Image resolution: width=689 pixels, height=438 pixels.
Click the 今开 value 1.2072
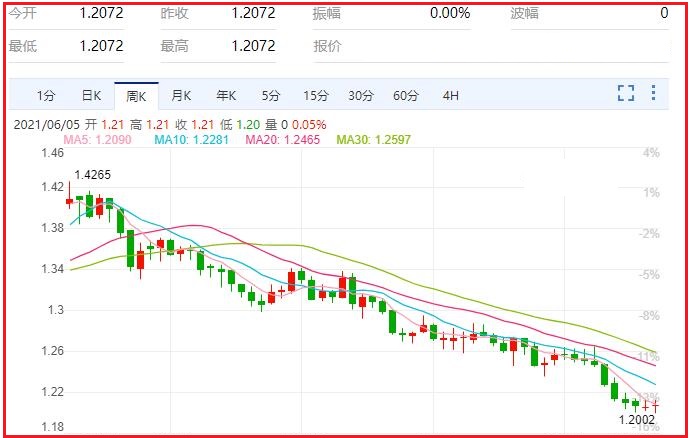pos(102,13)
